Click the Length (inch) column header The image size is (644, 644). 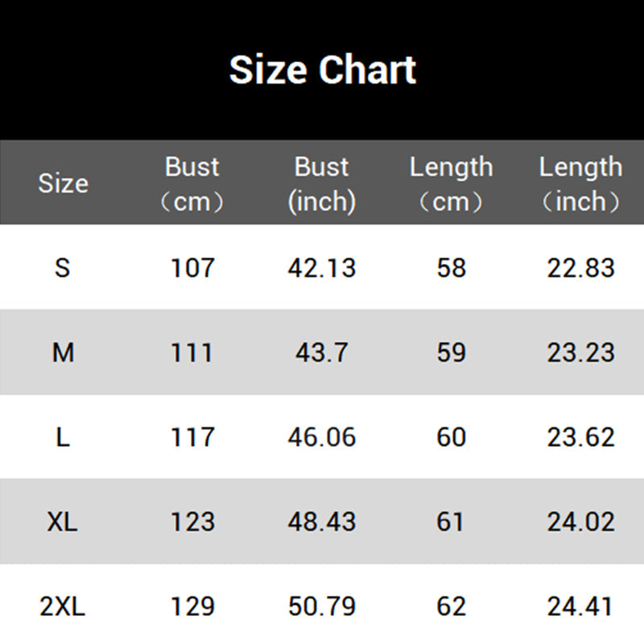click(x=580, y=184)
